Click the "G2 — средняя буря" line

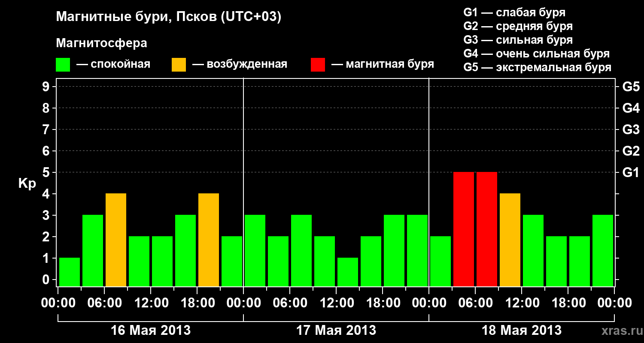point(518,26)
